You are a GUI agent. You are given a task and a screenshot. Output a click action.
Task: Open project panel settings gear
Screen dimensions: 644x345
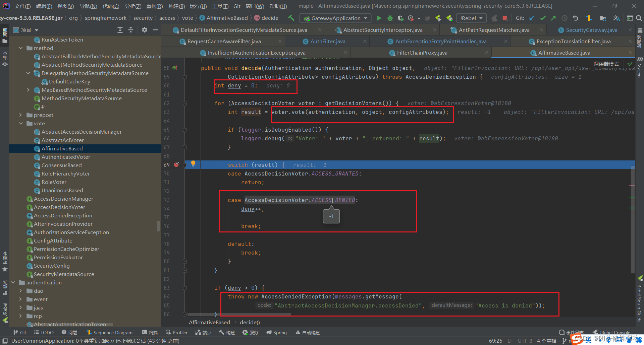pos(145,30)
